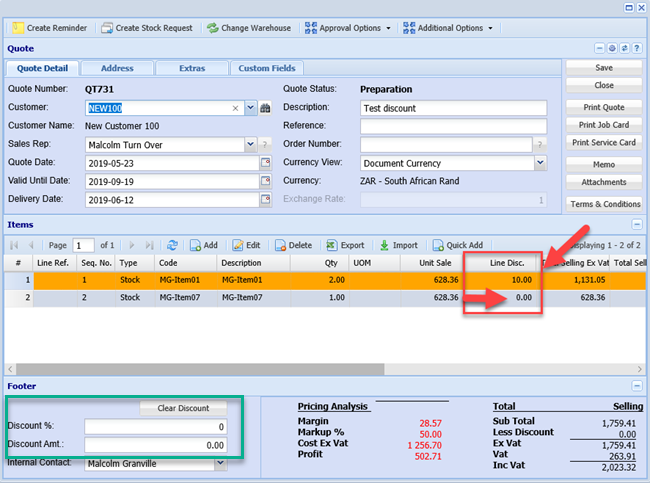
Task: Open the Delivery Date calendar picker
Action: tap(265, 199)
